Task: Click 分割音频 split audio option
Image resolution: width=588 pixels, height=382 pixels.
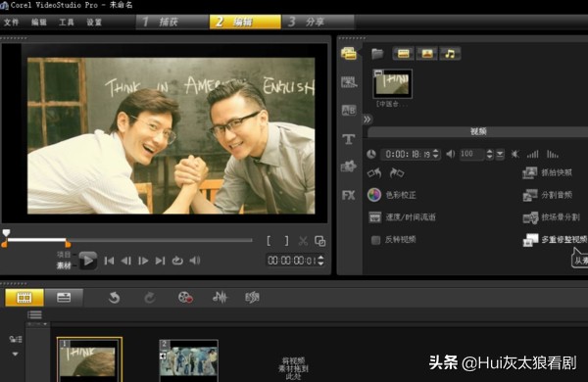Action: click(548, 195)
